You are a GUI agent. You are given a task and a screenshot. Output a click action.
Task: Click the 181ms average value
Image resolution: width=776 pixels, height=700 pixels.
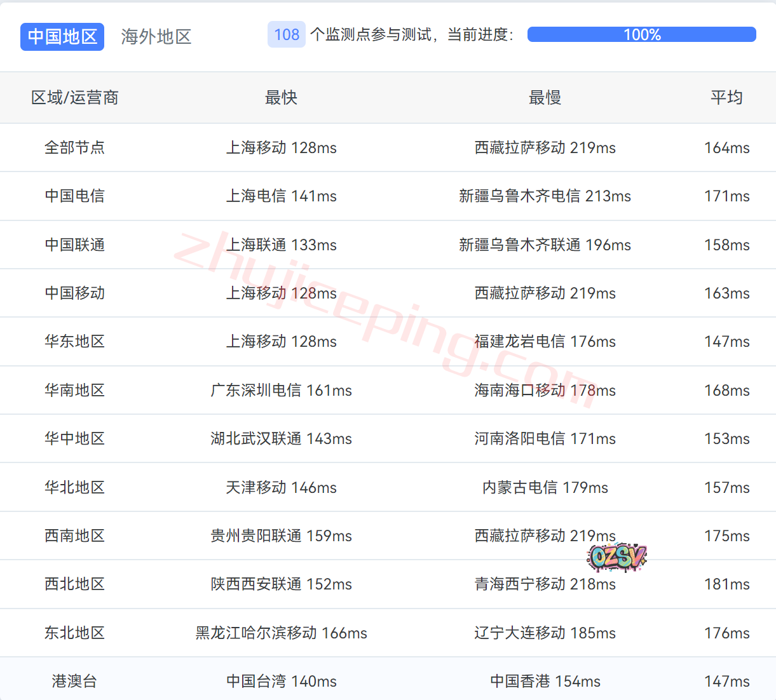pos(726,584)
